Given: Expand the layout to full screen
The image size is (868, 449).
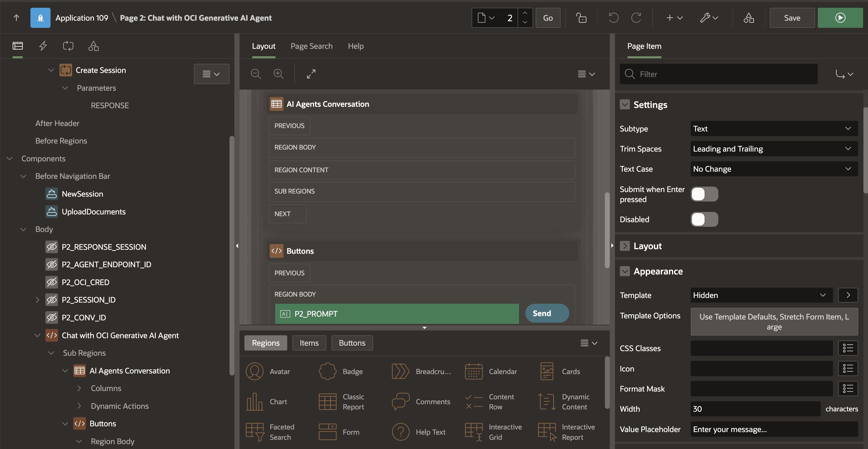Looking at the screenshot, I should point(311,74).
